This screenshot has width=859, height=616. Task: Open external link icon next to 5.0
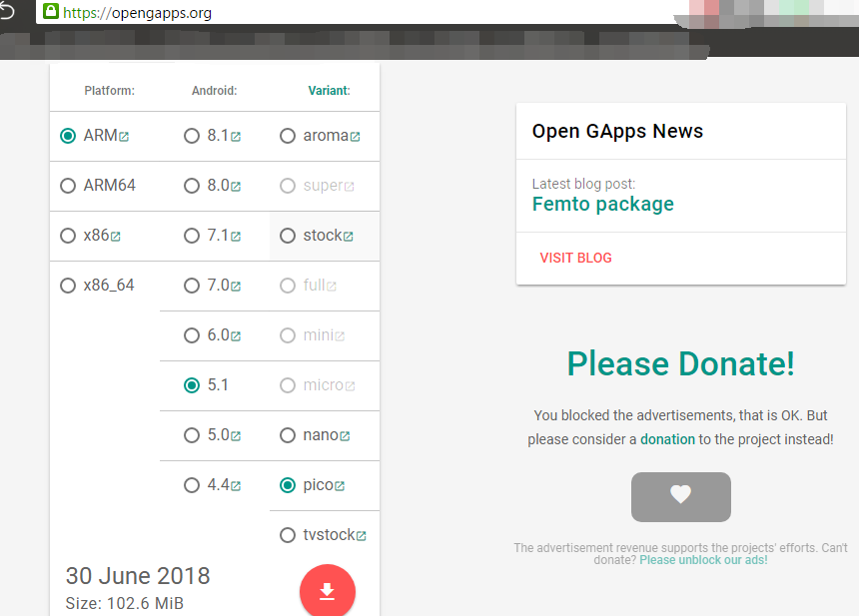(236, 436)
